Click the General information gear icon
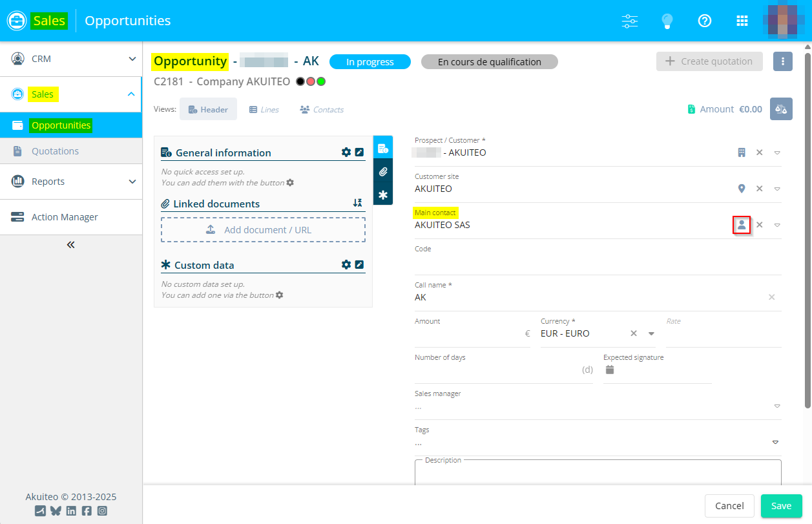Image resolution: width=812 pixels, height=524 pixels. [x=346, y=152]
